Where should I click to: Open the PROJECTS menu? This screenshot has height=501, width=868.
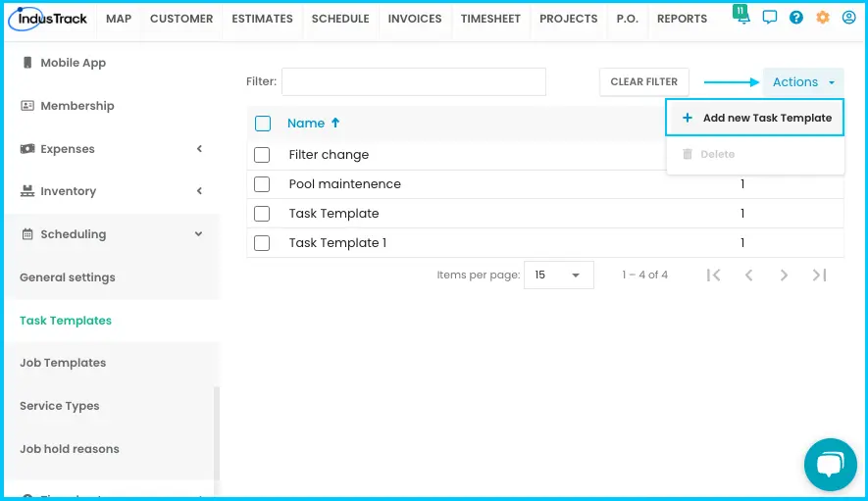569,19
